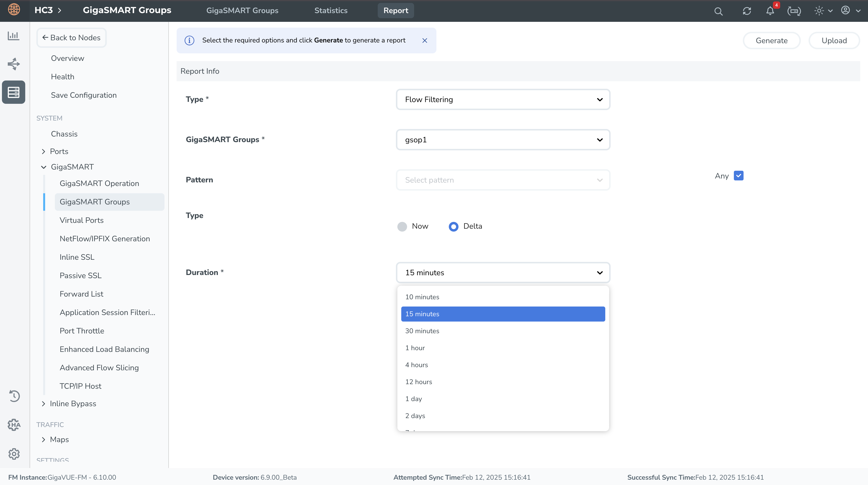Open the history clock icon in sidebar
868x485 pixels.
pyautogui.click(x=14, y=396)
